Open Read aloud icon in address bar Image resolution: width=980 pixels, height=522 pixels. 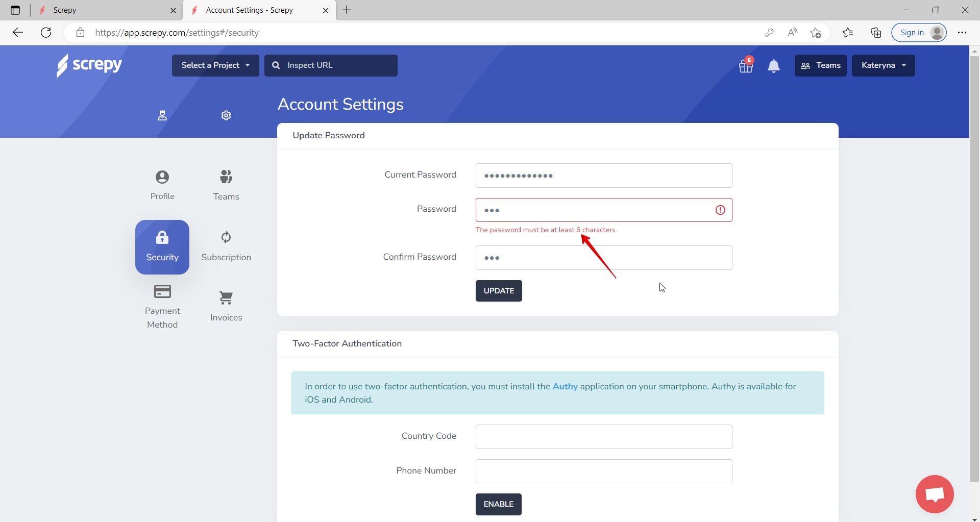(793, 33)
